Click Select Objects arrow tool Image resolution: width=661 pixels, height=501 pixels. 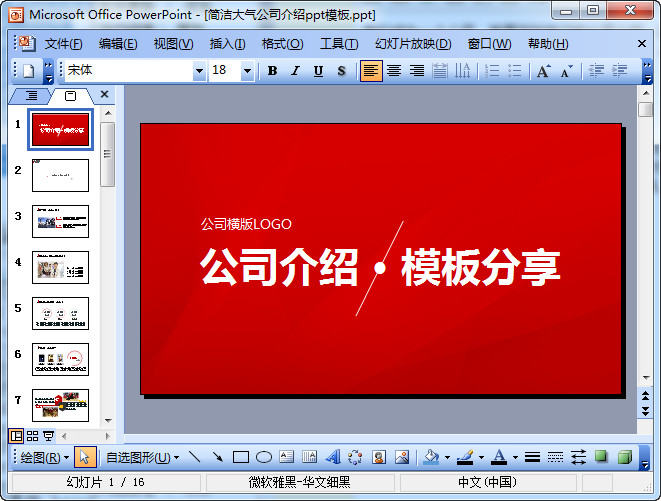[85, 457]
